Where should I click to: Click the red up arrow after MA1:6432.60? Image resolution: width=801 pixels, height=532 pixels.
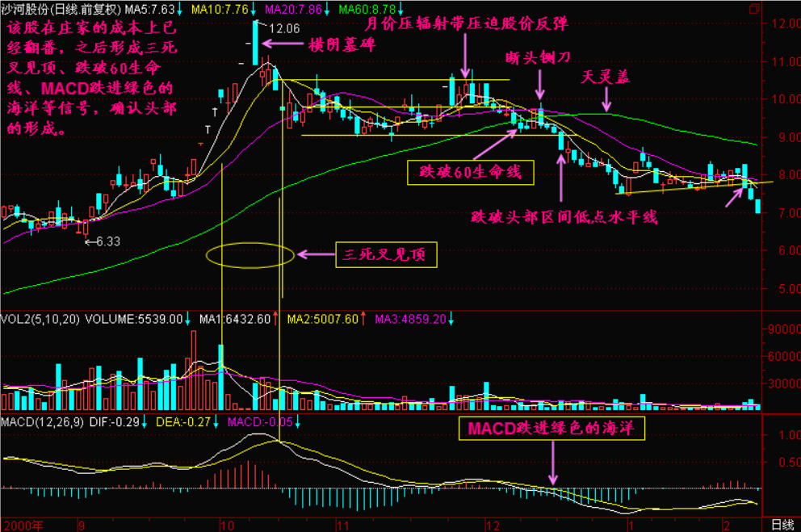tap(276, 319)
